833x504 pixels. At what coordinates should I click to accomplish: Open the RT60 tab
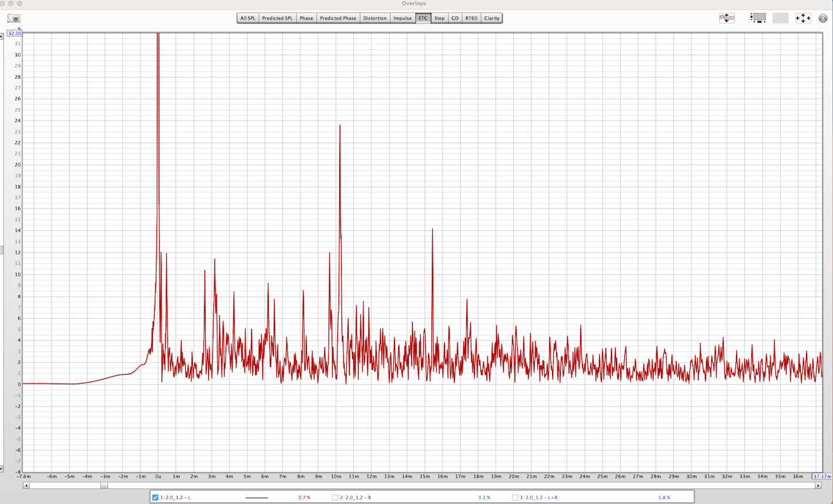click(x=471, y=18)
